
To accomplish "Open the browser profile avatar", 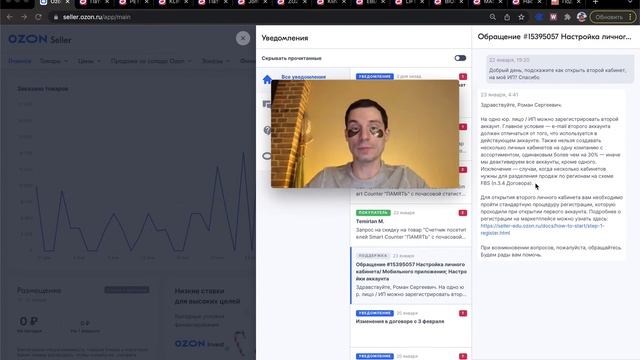I will tap(582, 17).
